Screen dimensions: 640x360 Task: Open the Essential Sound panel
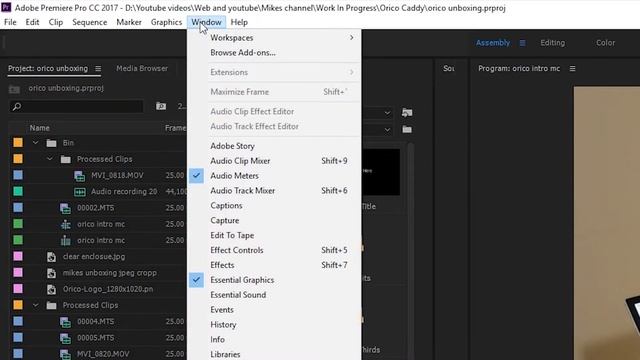pos(274,295)
